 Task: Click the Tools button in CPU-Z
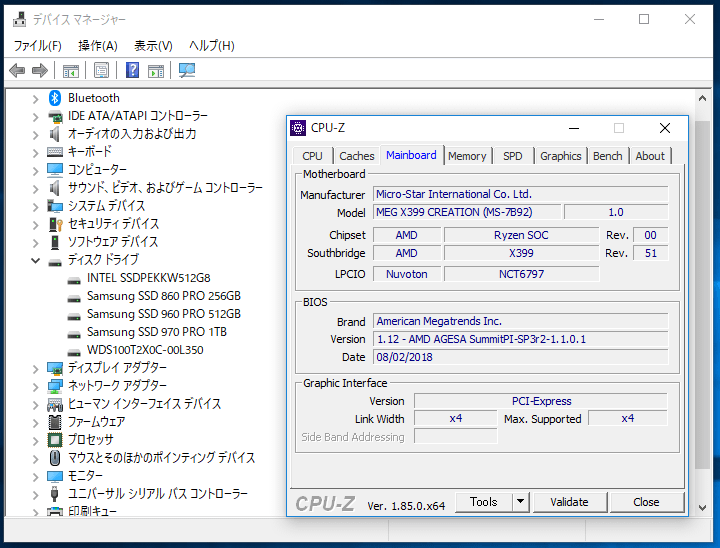click(484, 502)
